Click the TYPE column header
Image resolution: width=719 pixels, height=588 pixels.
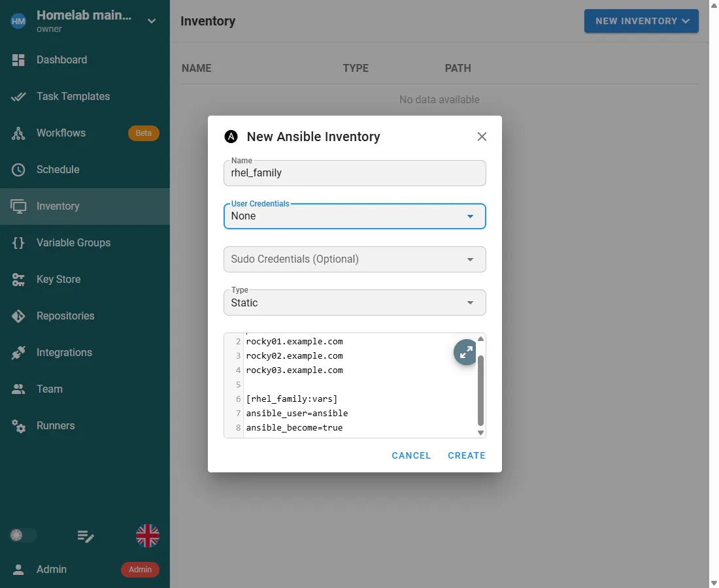[356, 69]
